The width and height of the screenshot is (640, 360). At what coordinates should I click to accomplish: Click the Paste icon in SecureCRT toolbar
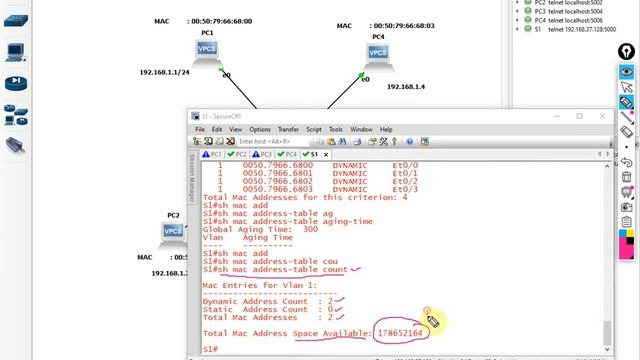[x=331, y=141]
